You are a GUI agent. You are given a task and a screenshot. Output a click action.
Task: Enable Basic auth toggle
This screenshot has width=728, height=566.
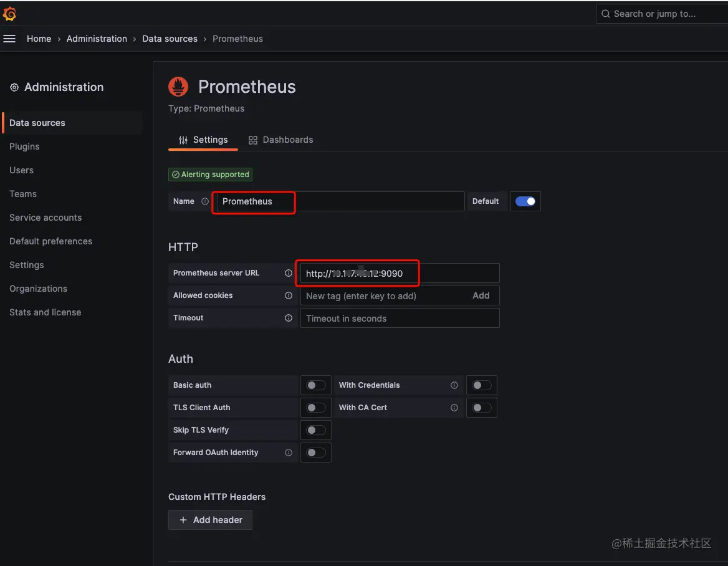pos(316,385)
